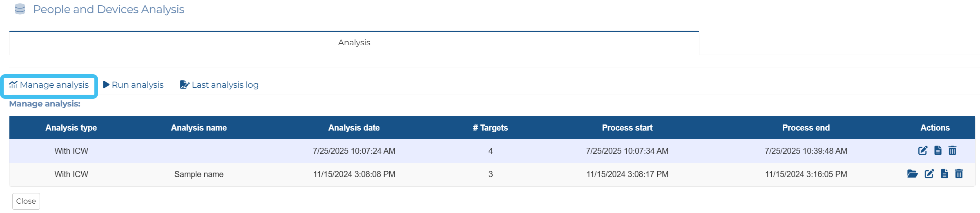The height and width of the screenshot is (213, 980).
Task: Click the Process end column header
Action: tap(806, 128)
